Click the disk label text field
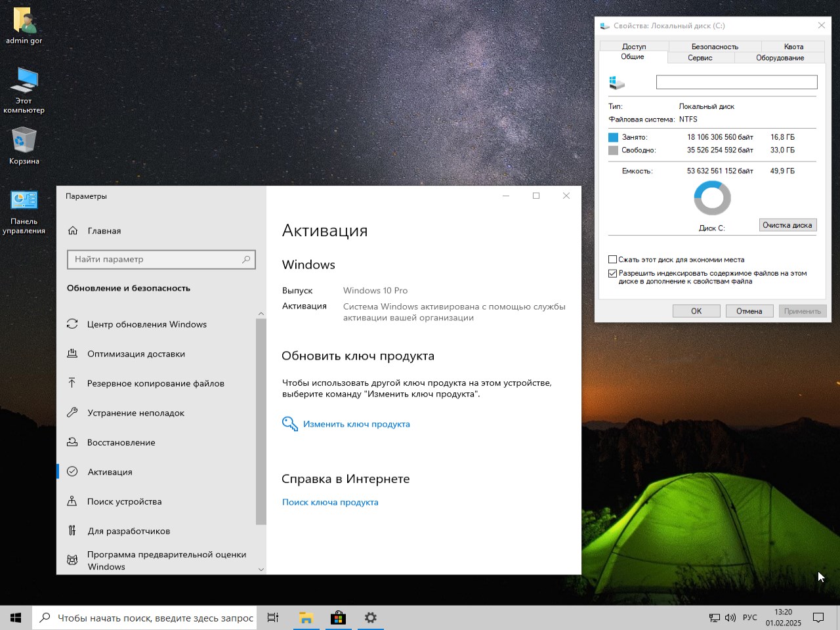Screen dimensions: 840x630 pyautogui.click(x=737, y=82)
